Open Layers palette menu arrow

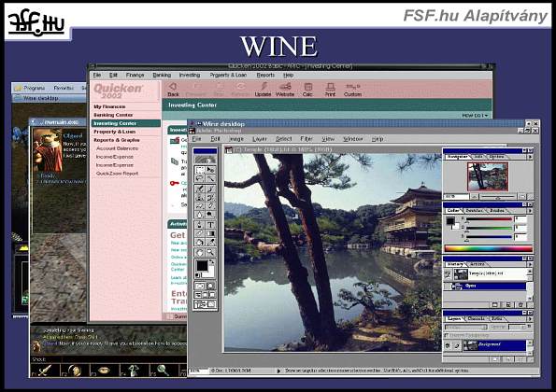coord(530,319)
